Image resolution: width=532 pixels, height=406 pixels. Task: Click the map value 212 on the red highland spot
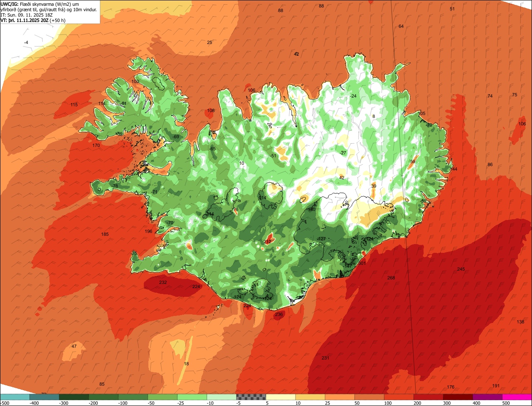[267, 242]
